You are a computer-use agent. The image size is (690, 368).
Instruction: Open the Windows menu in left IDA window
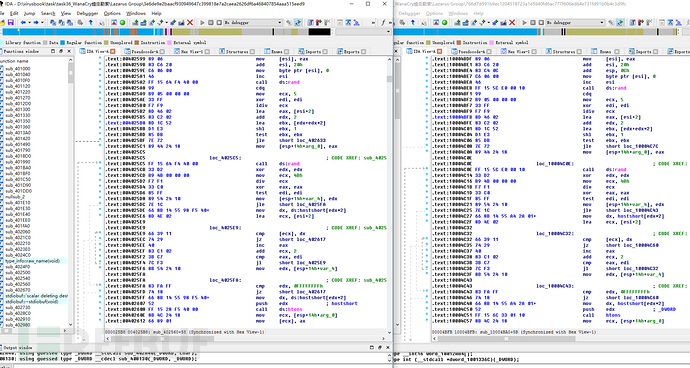[x=136, y=13]
